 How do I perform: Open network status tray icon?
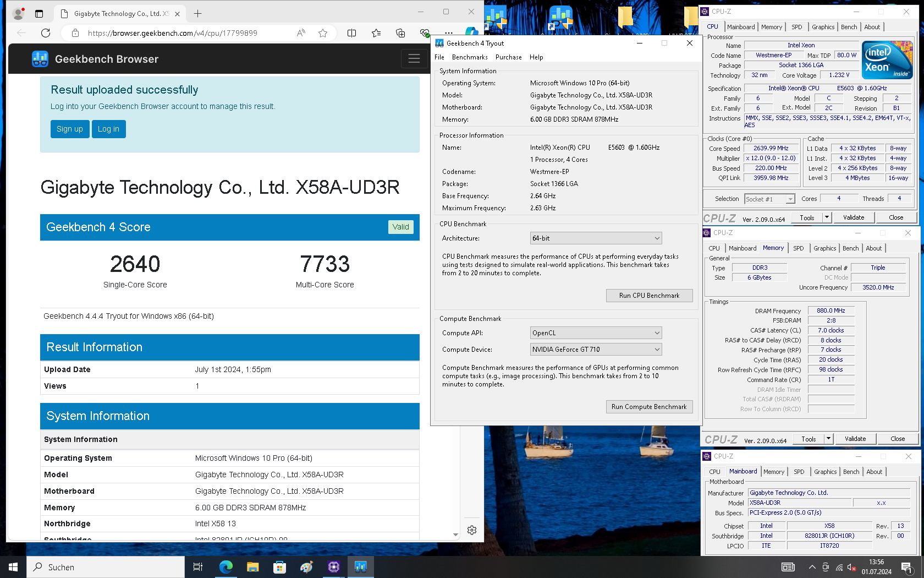tap(839, 567)
